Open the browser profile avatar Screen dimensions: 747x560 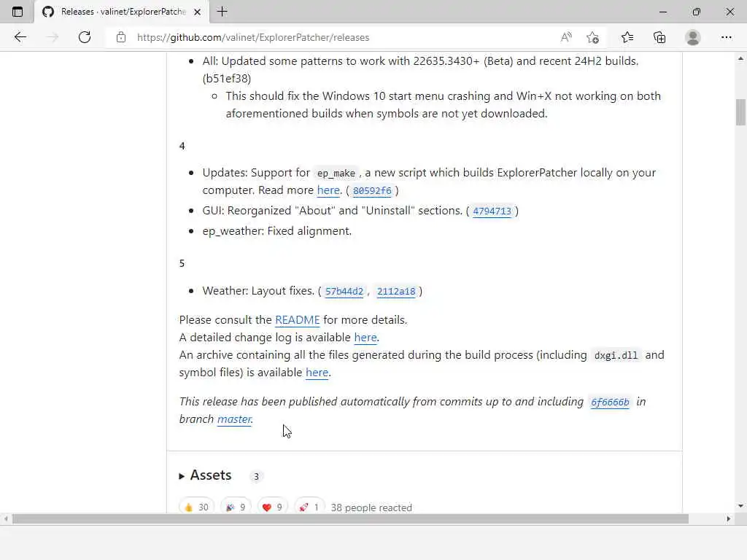click(693, 37)
